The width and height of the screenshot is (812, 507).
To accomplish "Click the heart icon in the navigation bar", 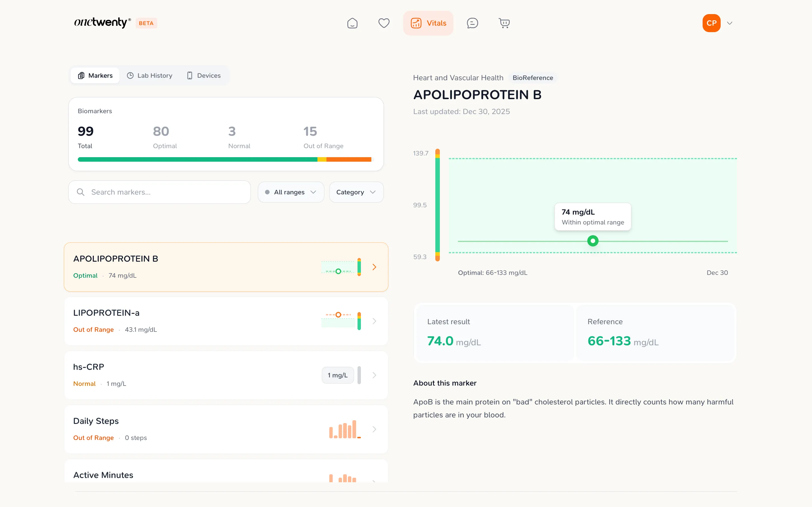I will pyautogui.click(x=384, y=23).
